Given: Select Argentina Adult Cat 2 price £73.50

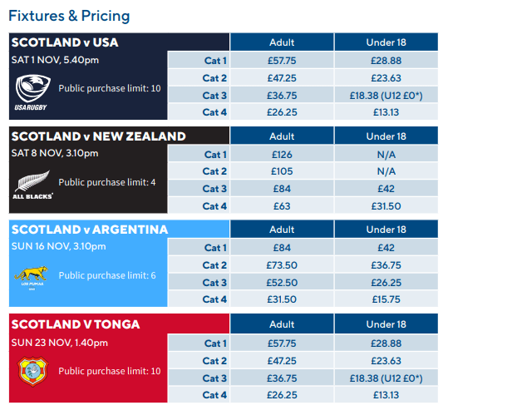Looking at the screenshot, I should click(282, 264).
